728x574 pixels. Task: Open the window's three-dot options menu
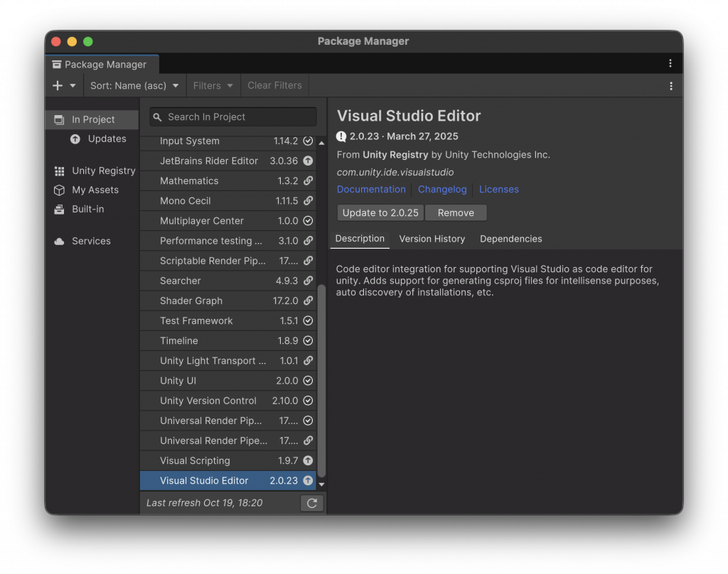click(x=670, y=63)
